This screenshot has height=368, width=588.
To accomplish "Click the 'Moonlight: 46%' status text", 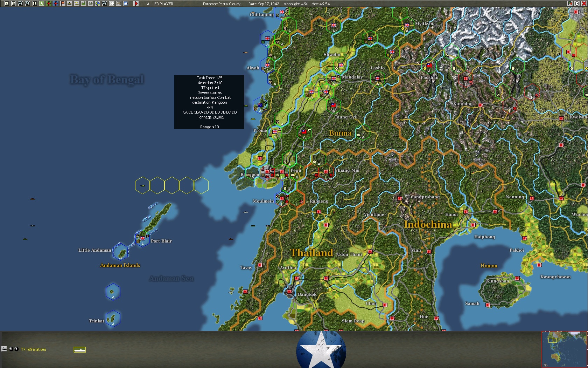I will tap(296, 4).
